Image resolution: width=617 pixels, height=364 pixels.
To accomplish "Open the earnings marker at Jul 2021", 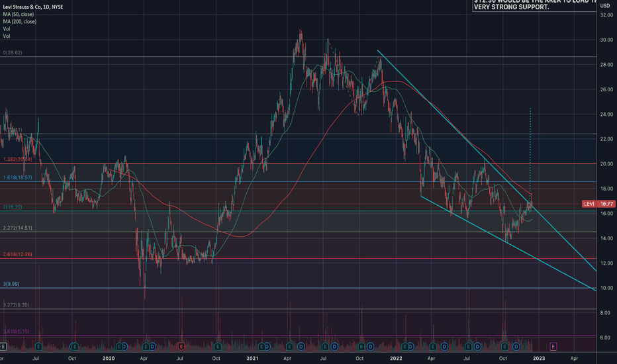I will (x=325, y=347).
